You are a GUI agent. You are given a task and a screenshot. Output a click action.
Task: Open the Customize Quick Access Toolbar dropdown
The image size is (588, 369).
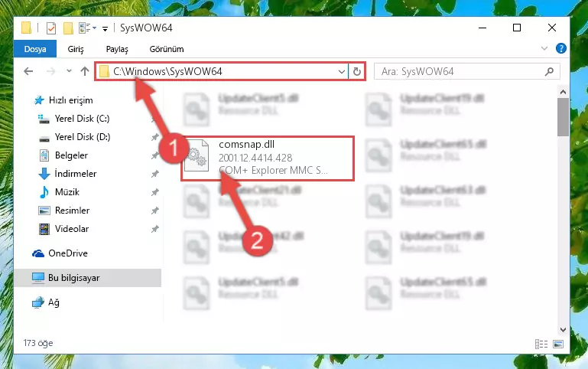pos(106,28)
